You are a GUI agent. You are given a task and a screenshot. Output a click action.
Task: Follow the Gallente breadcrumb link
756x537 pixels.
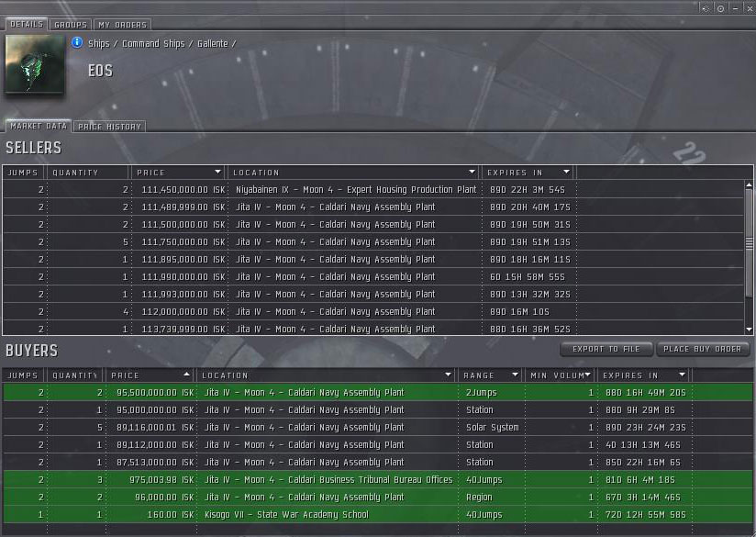click(x=212, y=43)
